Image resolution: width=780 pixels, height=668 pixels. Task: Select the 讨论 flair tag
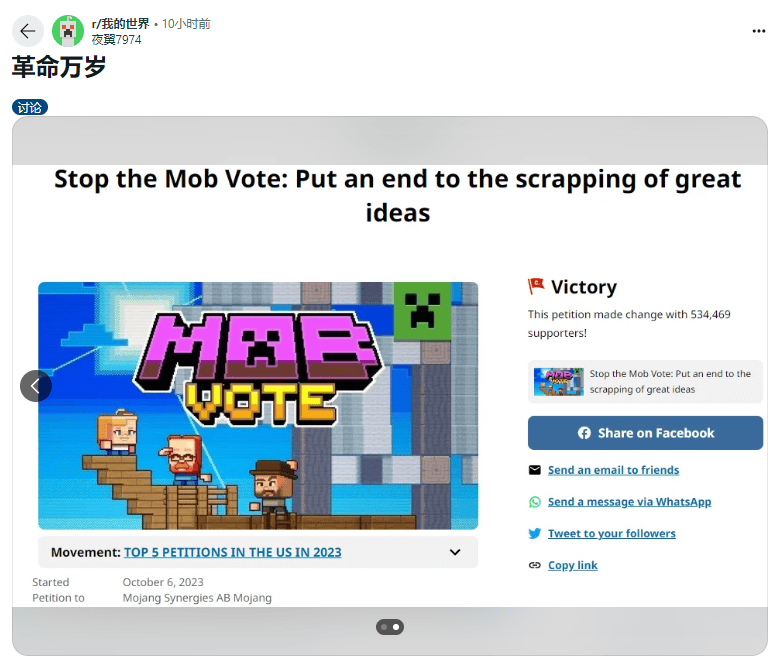coord(30,107)
